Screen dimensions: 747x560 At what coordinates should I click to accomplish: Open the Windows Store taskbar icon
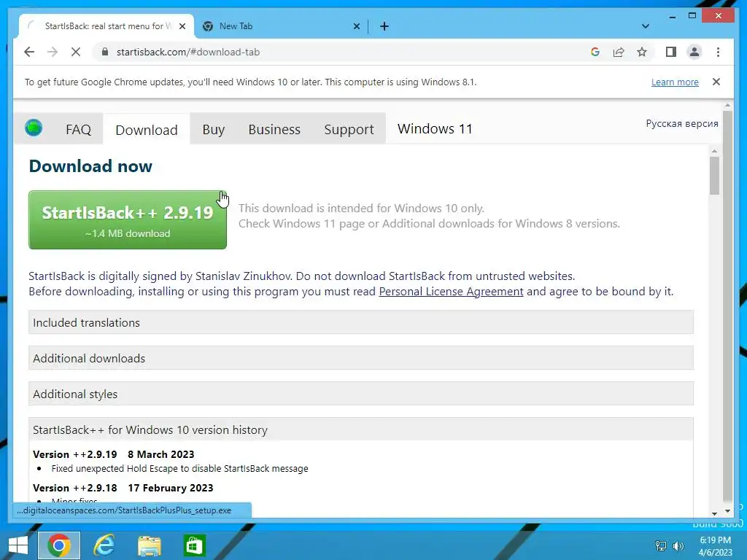click(x=194, y=545)
